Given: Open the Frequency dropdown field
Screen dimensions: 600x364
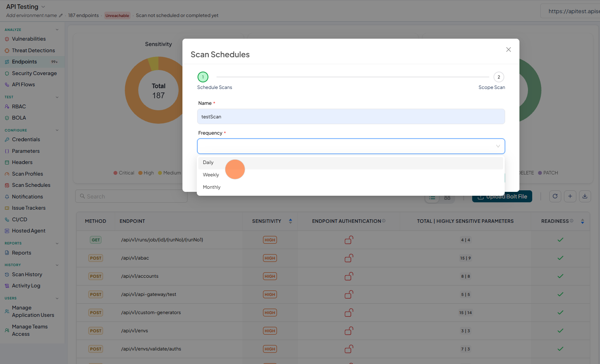Looking at the screenshot, I should (x=351, y=146).
